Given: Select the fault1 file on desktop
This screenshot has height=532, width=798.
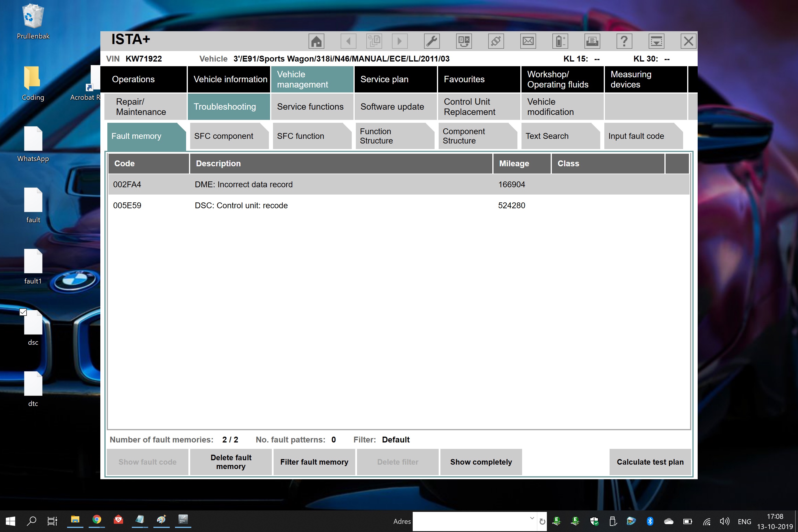Looking at the screenshot, I should point(33,266).
